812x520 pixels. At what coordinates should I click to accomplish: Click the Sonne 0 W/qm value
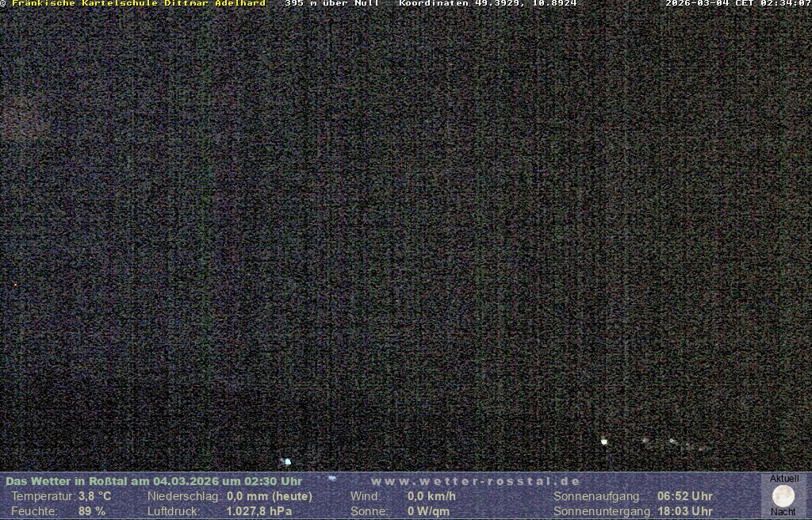(428, 511)
